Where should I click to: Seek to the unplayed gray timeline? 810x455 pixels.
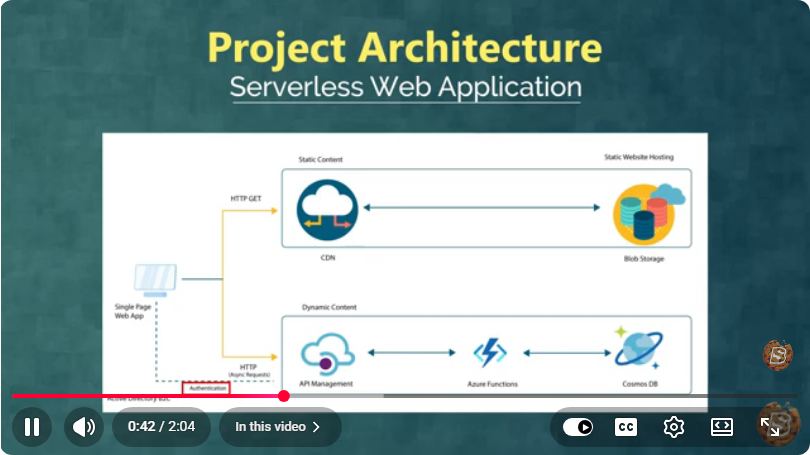click(x=589, y=396)
